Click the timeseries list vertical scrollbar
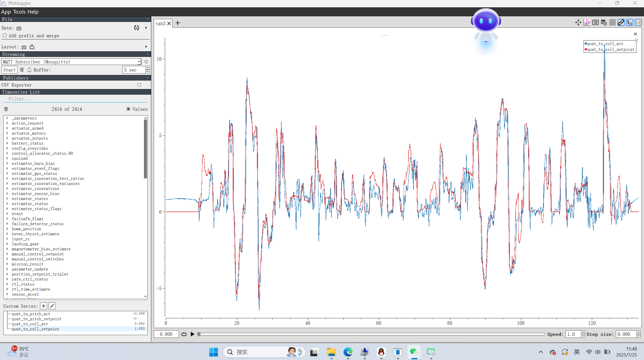The image size is (644, 360). coord(145,148)
